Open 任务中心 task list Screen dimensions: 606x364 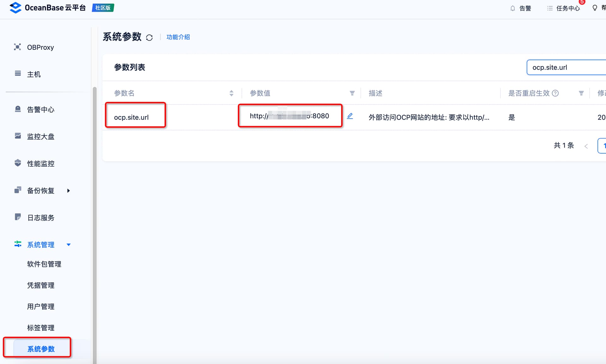pos(563,8)
